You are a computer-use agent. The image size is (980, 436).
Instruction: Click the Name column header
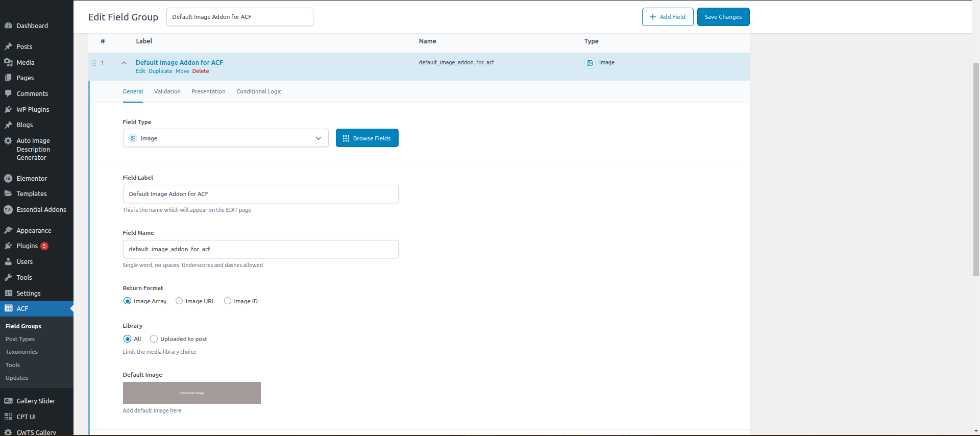pos(428,41)
